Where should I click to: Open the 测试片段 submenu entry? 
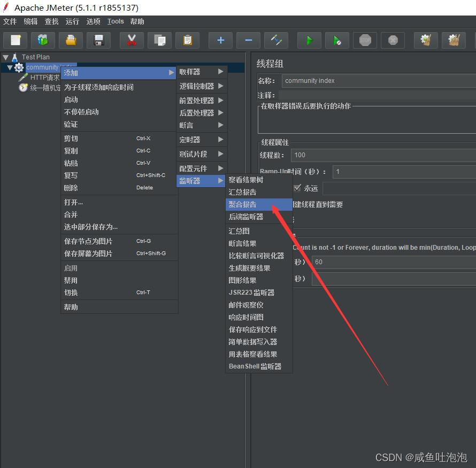[x=202, y=154]
